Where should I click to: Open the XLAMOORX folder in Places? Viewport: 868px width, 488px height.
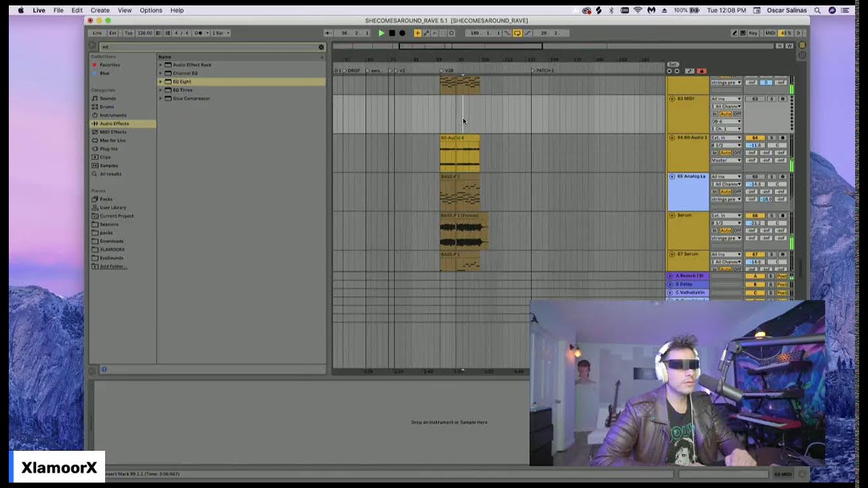[112, 249]
